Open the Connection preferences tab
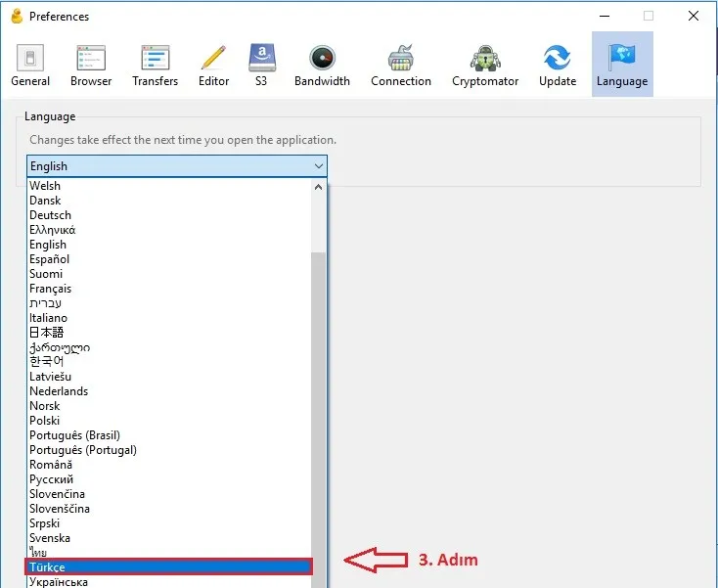The width and height of the screenshot is (718, 588). click(x=401, y=65)
